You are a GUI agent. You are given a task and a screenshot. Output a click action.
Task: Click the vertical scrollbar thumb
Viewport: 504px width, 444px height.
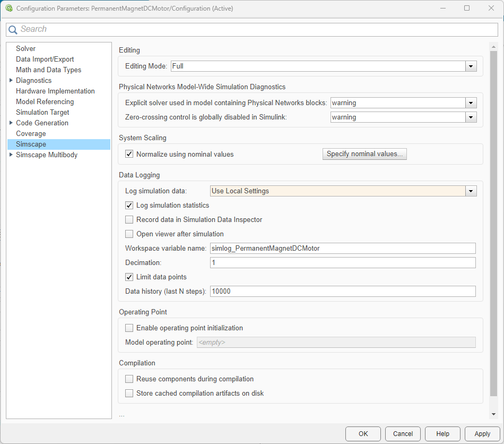tap(493, 224)
